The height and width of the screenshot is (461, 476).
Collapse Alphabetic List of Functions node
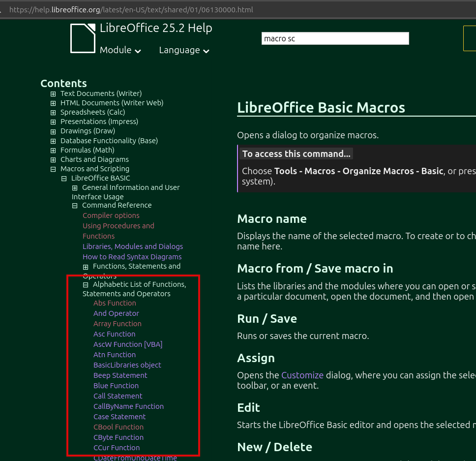coord(86,285)
